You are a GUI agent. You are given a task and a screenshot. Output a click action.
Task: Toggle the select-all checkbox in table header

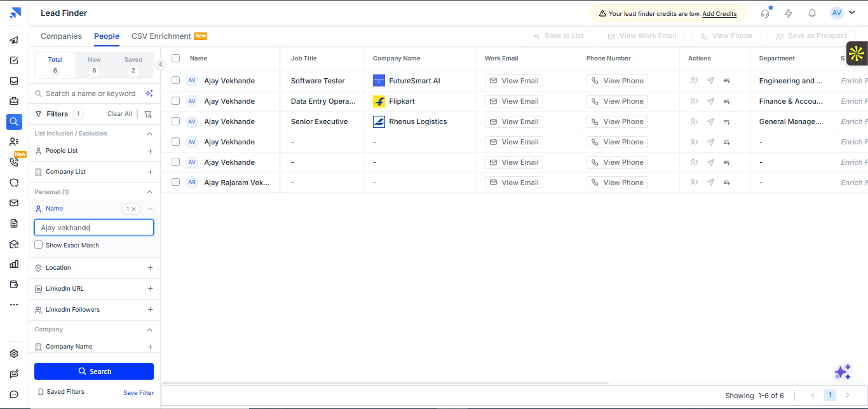pyautogui.click(x=176, y=58)
